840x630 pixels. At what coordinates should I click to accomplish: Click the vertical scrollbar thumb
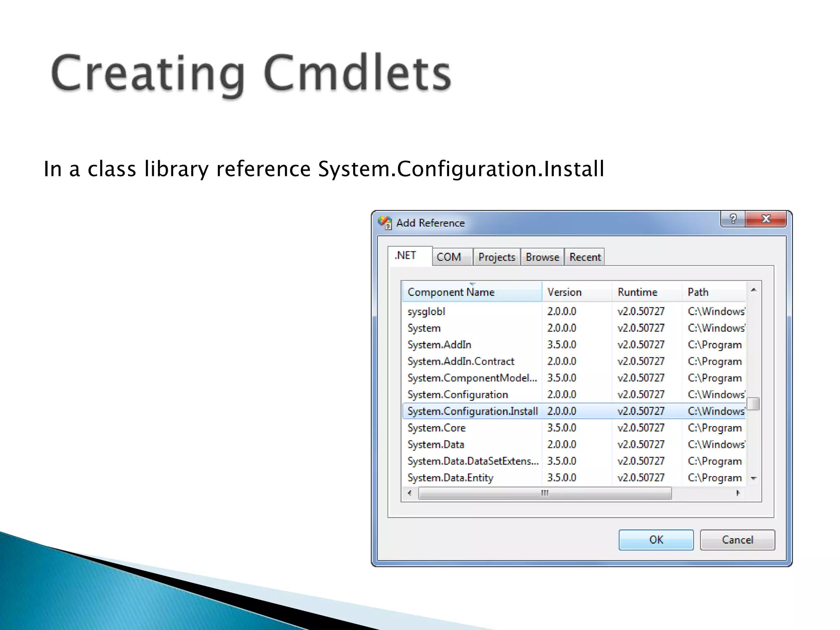[753, 404]
